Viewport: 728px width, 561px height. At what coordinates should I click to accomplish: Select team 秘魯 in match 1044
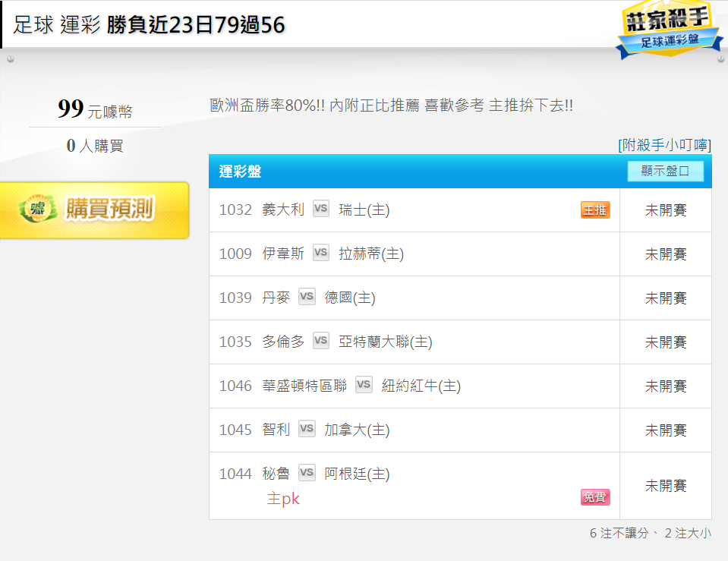(x=276, y=474)
